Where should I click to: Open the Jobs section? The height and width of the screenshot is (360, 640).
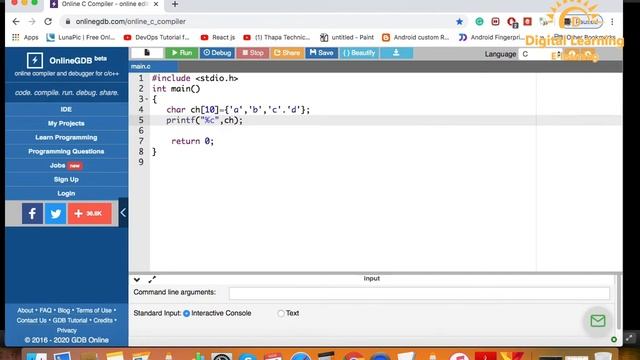point(66,165)
